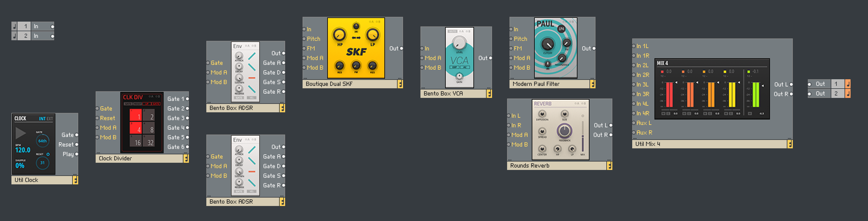Click the Paul filter Cutoff knob
The image size is (868, 221).
point(547,44)
